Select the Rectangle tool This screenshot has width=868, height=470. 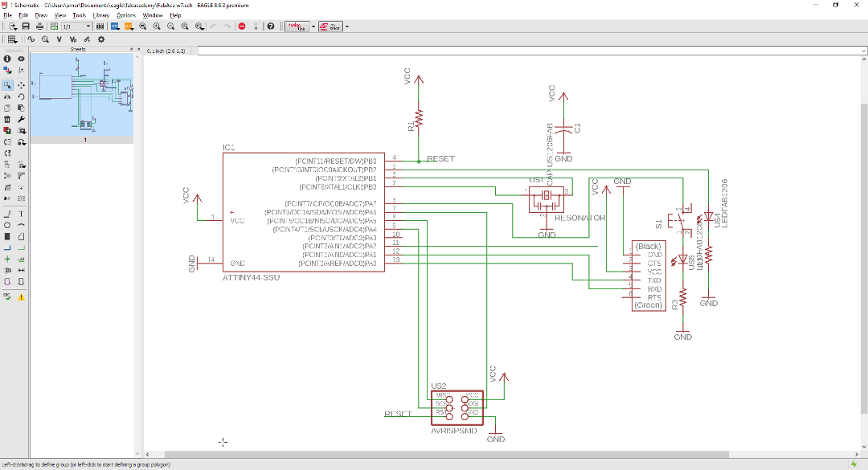(x=7, y=236)
